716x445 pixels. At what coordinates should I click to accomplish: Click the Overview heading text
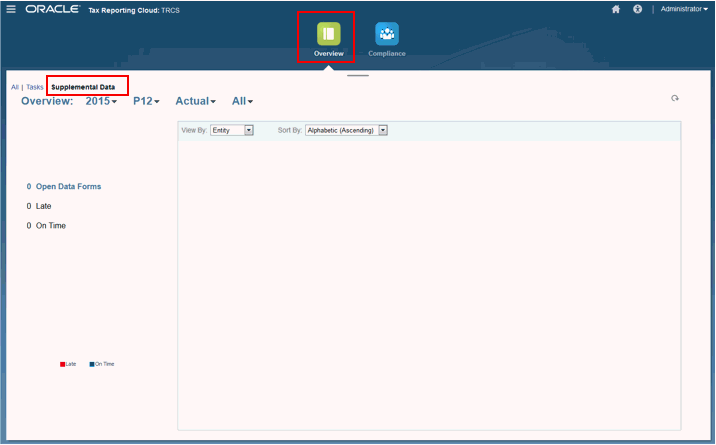47,101
